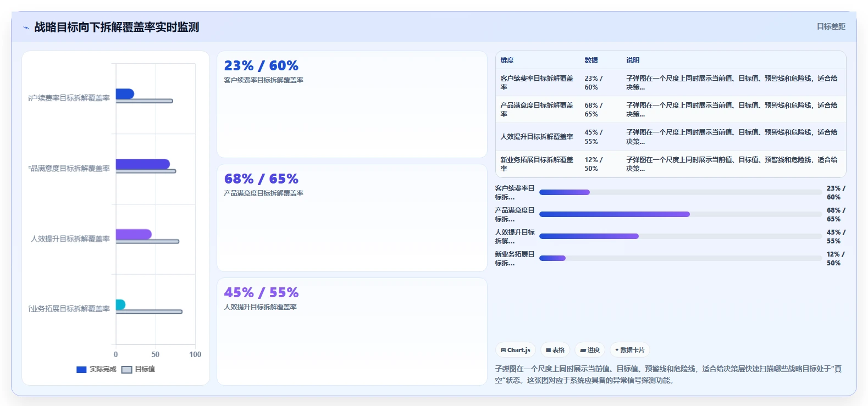Select the 新业务拓展目标拆解覆盖率 table row name
Viewport: 868px width, 406px height.
tap(537, 164)
